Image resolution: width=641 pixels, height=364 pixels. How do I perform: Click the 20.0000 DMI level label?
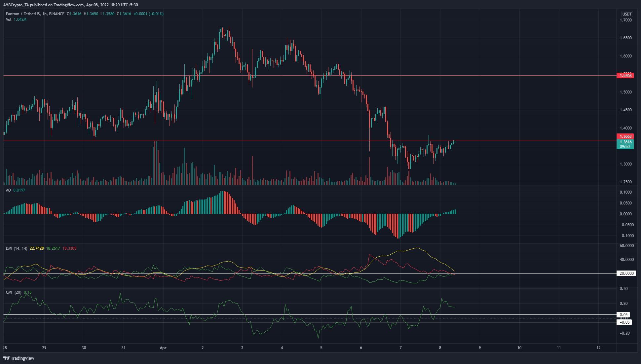[x=626, y=273]
